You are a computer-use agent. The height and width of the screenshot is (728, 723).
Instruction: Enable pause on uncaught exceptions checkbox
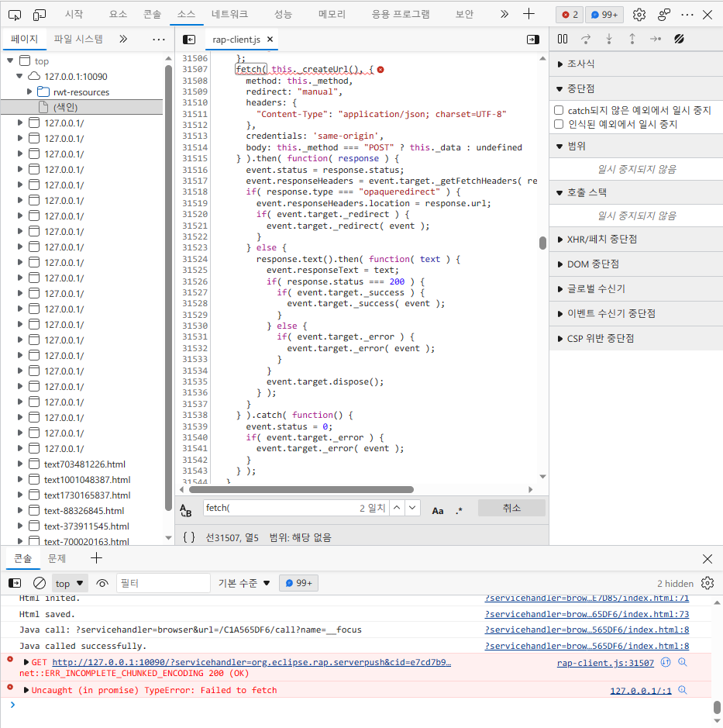click(559, 110)
